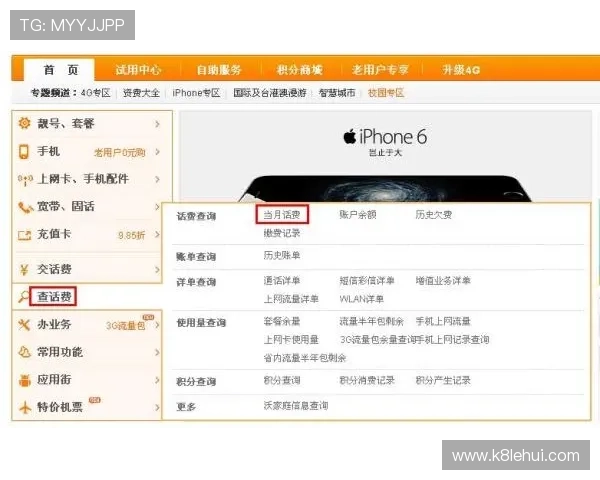Open the 流量半年包剩余 link
The image size is (600, 480).
click(x=371, y=321)
